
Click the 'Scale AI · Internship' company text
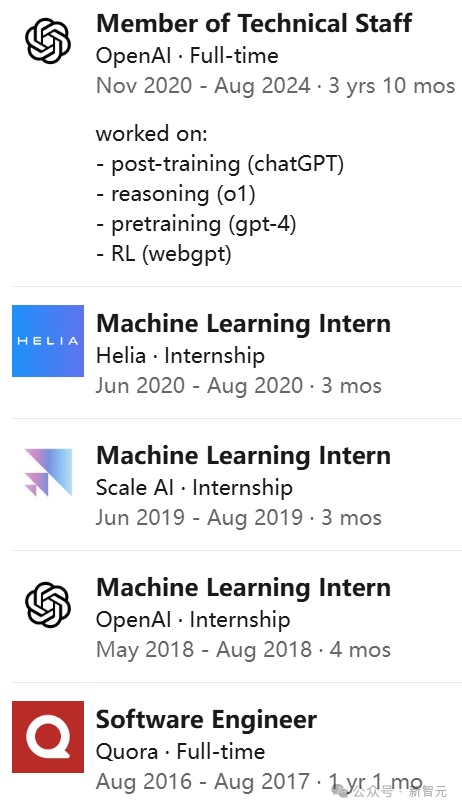coord(194,488)
